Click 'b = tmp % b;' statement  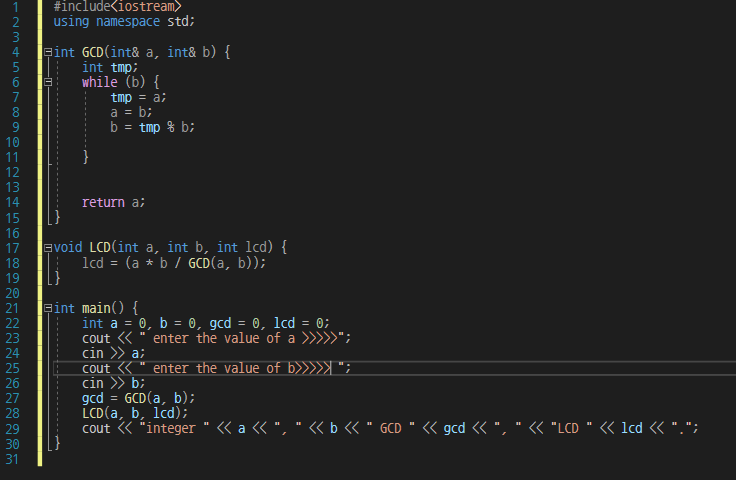pyautogui.click(x=153, y=128)
